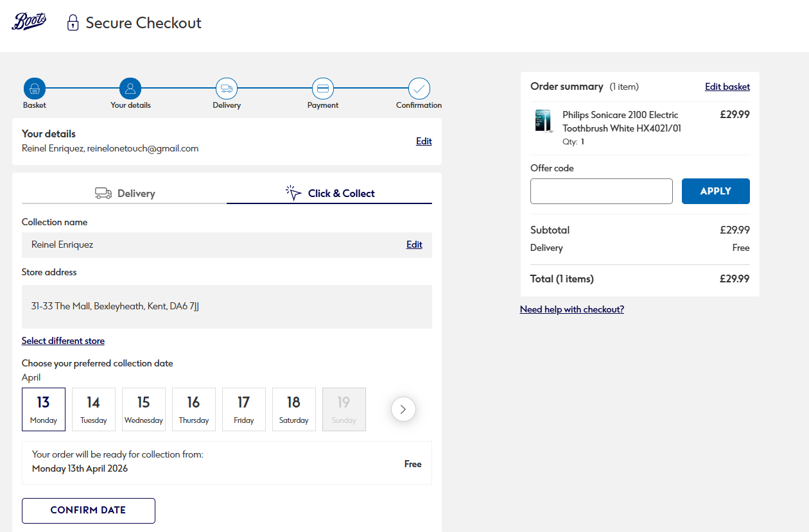
Task: Click the Boots logo
Action: tap(29, 22)
